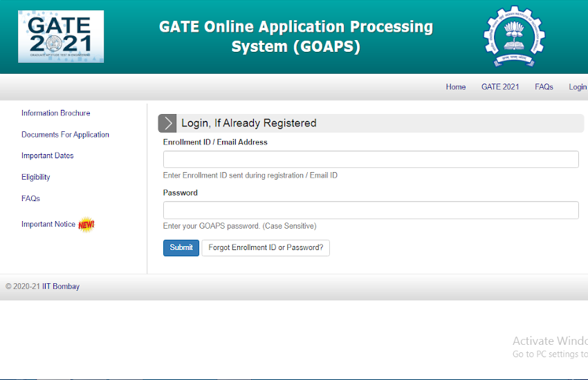Click the "Login, If Already Registered" heading text
This screenshot has width=588, height=380.
click(249, 123)
